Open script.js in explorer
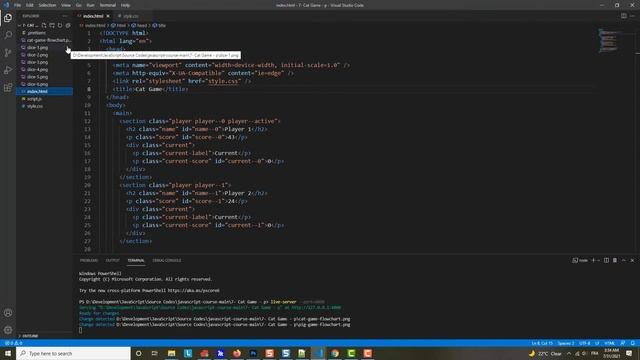This screenshot has height=360, width=640. click(44, 99)
